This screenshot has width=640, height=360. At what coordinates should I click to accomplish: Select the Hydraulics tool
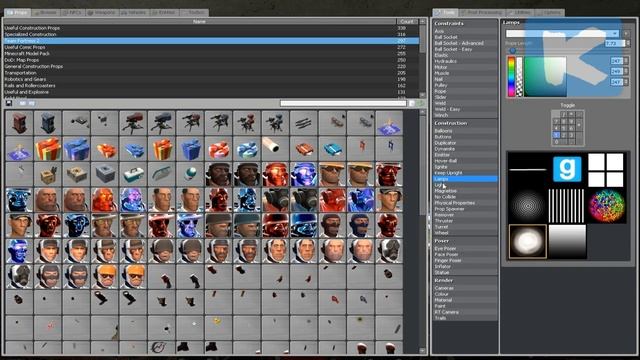465,61
